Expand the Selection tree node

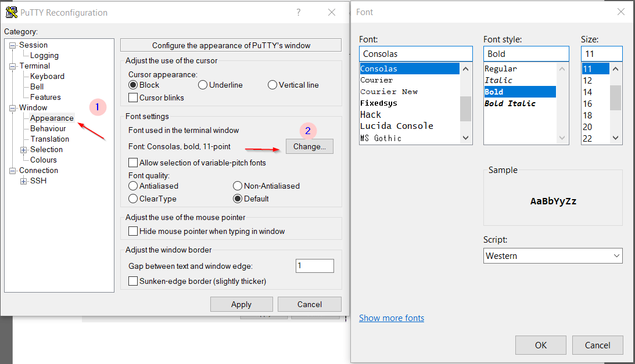tap(24, 150)
